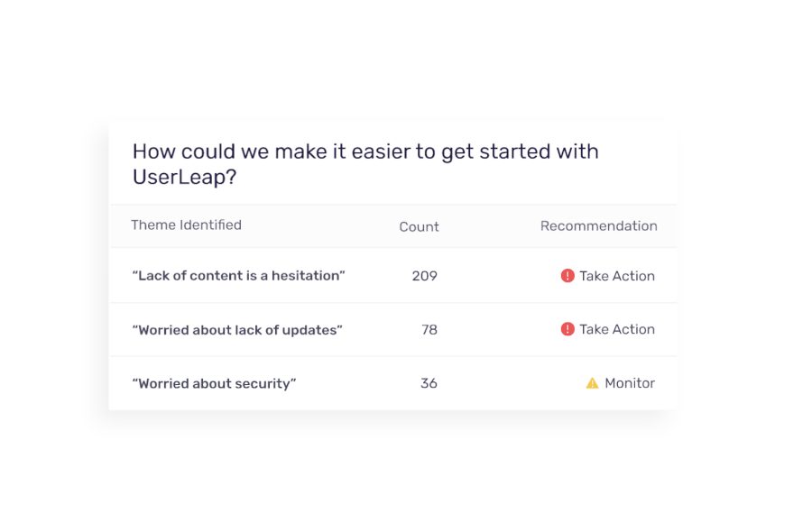Click the yellow warning triangle icon
This screenshot has height=532, width=812.
tap(592, 383)
